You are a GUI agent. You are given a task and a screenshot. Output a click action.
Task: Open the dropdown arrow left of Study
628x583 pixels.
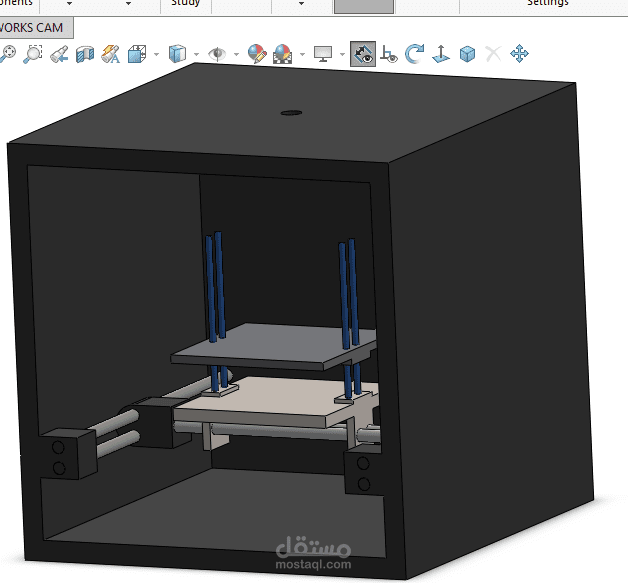[128, 4]
